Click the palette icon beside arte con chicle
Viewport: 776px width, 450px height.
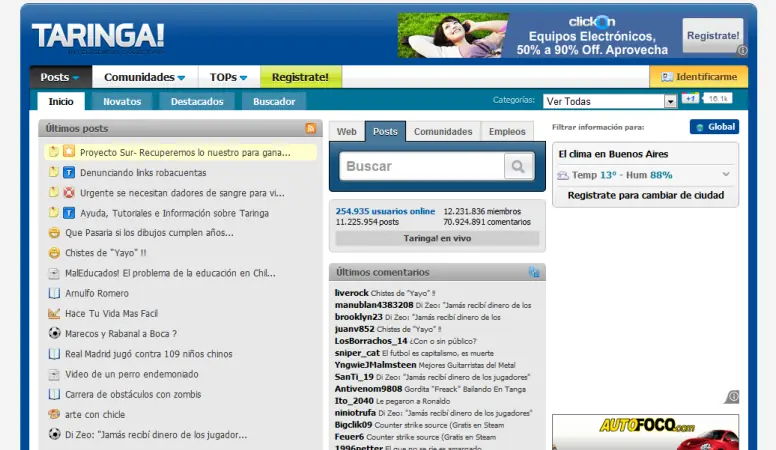point(54,414)
